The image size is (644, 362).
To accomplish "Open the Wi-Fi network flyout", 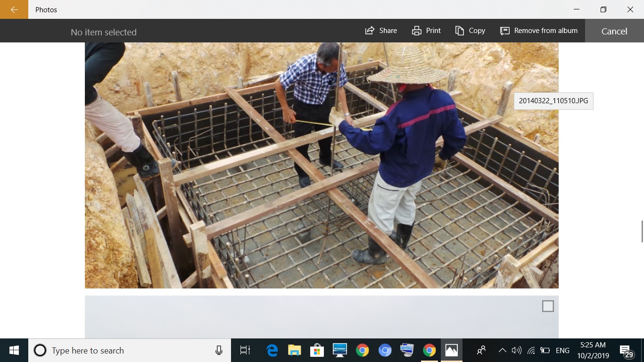I will coord(531,350).
